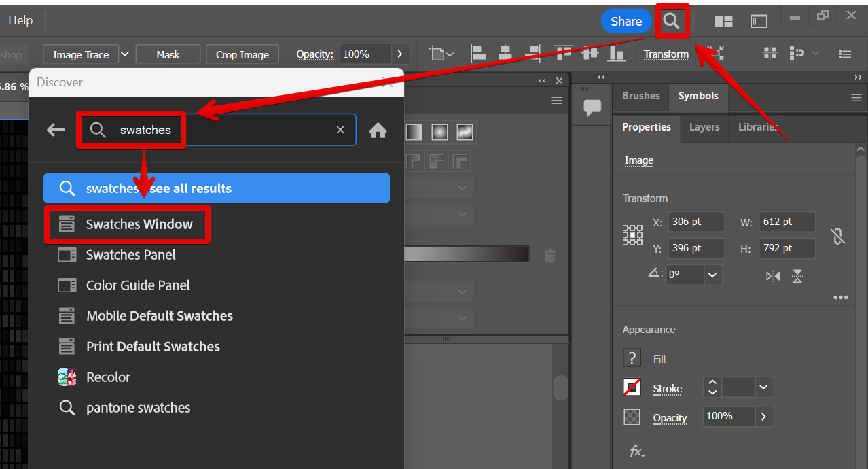The height and width of the screenshot is (469, 868).
Task: Select the transform reference point grid
Action: 632,235
